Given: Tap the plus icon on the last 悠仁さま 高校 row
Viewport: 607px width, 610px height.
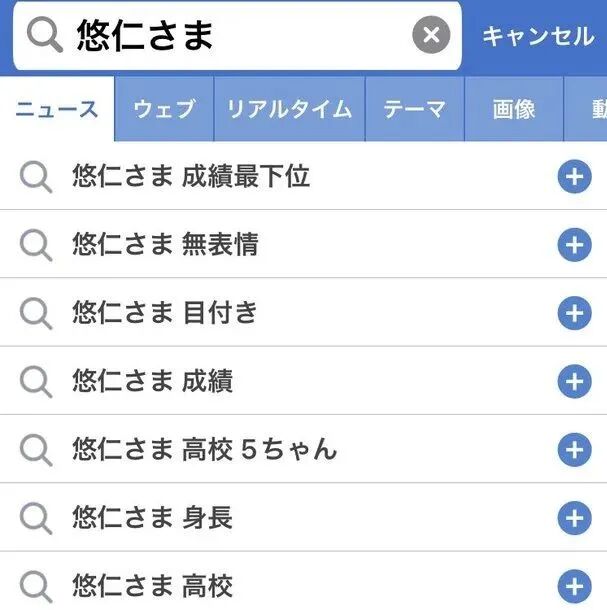Looking at the screenshot, I should (x=574, y=586).
